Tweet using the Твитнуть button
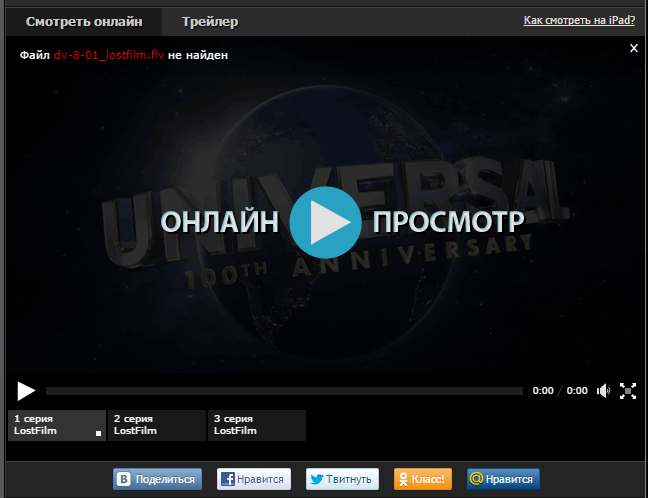 coord(342,479)
